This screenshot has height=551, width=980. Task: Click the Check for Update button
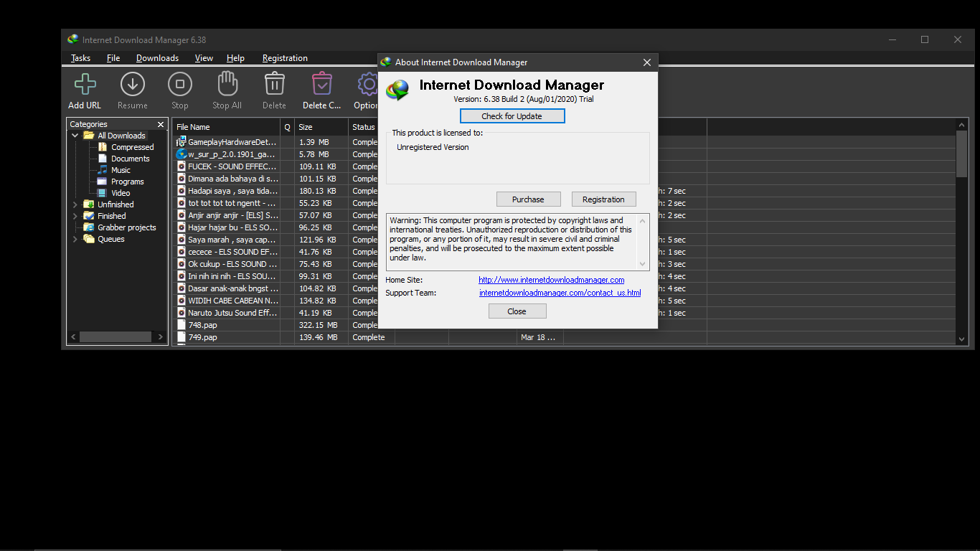512,116
